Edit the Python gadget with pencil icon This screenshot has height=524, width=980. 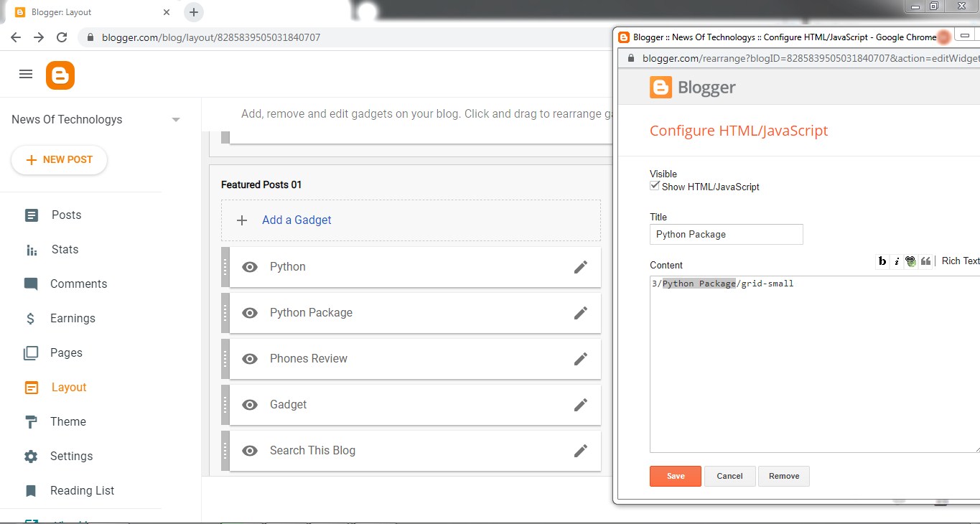(x=581, y=267)
